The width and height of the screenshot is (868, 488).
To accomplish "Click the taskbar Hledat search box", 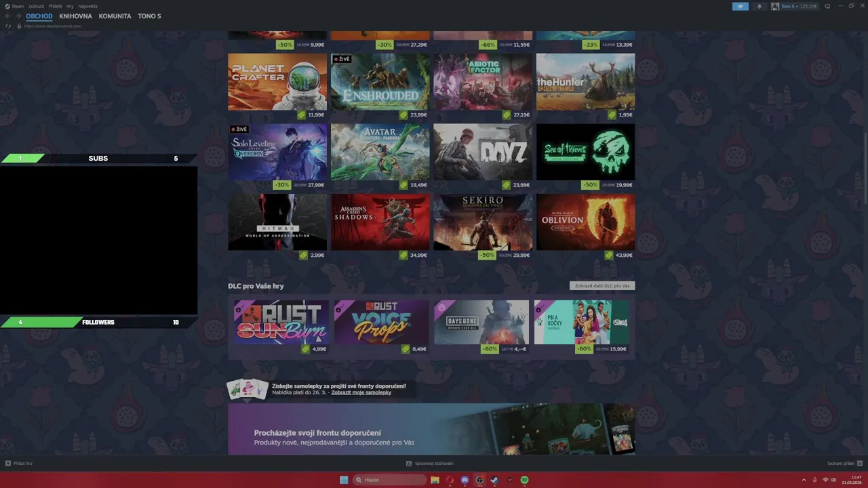I will [389, 480].
